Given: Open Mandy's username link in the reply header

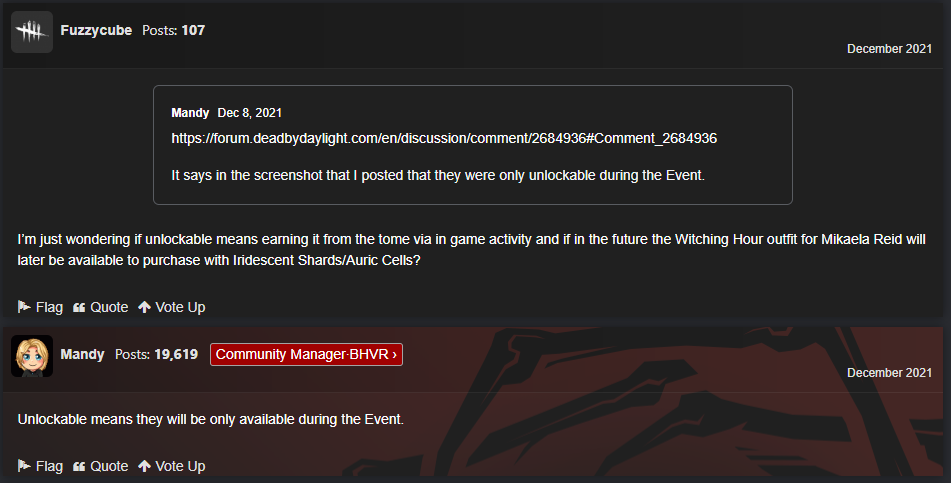Looking at the screenshot, I should [x=82, y=354].
